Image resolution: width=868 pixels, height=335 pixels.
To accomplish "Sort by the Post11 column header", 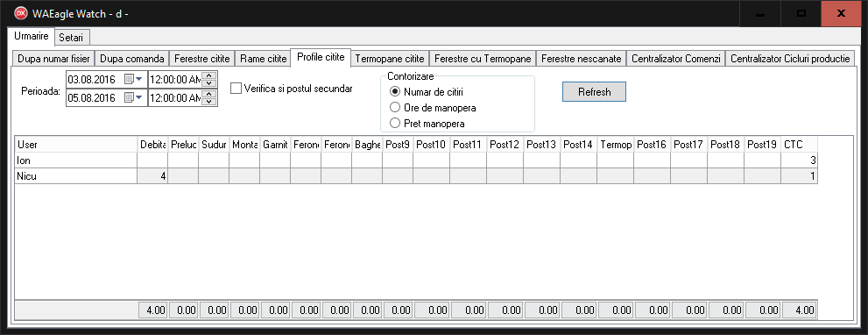I will (x=469, y=145).
